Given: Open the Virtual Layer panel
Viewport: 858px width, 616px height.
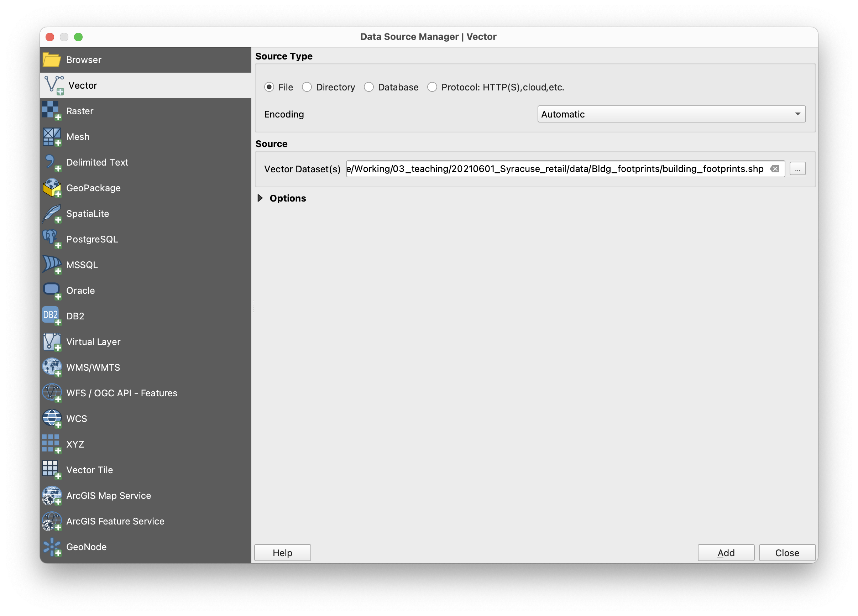Looking at the screenshot, I should [93, 342].
